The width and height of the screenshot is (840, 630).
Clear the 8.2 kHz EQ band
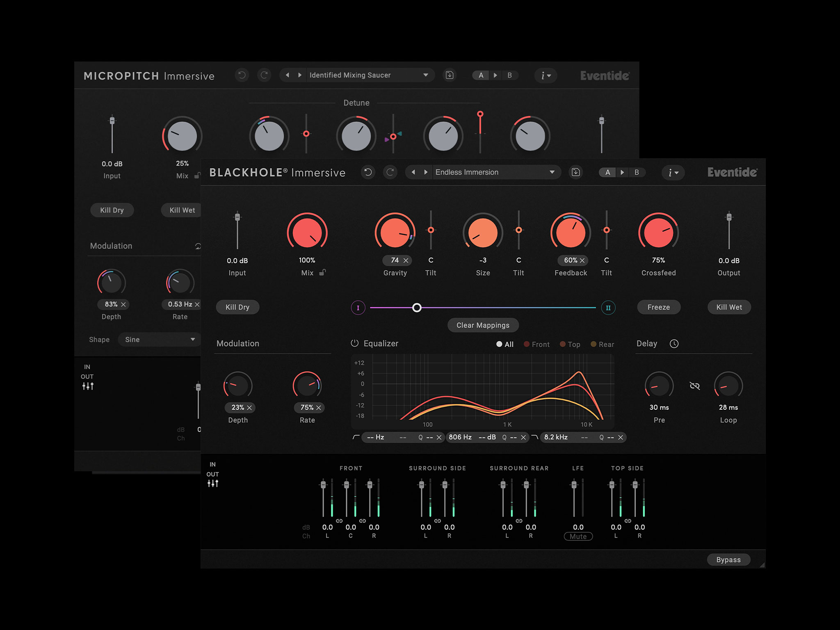[621, 438]
